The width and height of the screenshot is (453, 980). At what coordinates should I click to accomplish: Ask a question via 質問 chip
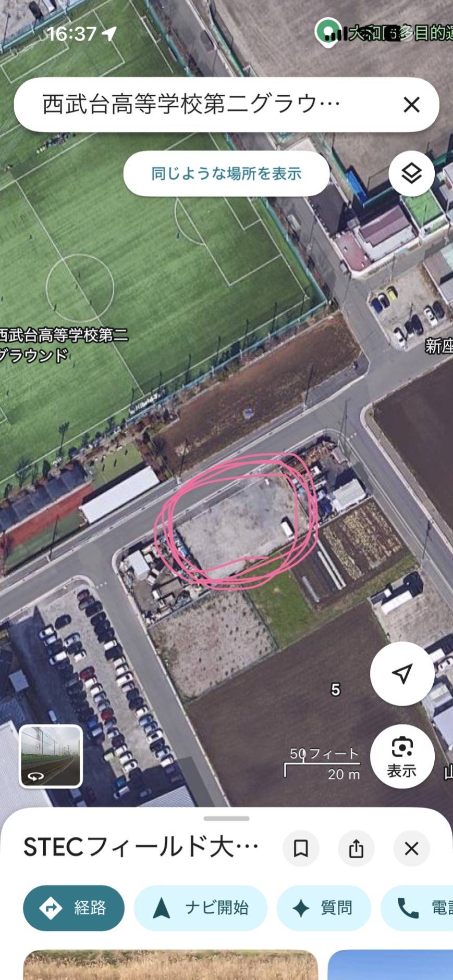pyautogui.click(x=324, y=908)
